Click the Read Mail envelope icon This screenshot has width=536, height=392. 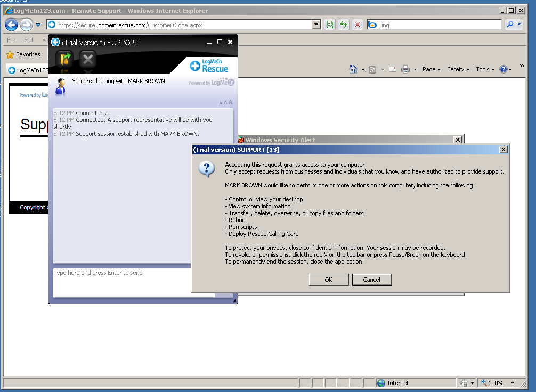click(x=393, y=69)
